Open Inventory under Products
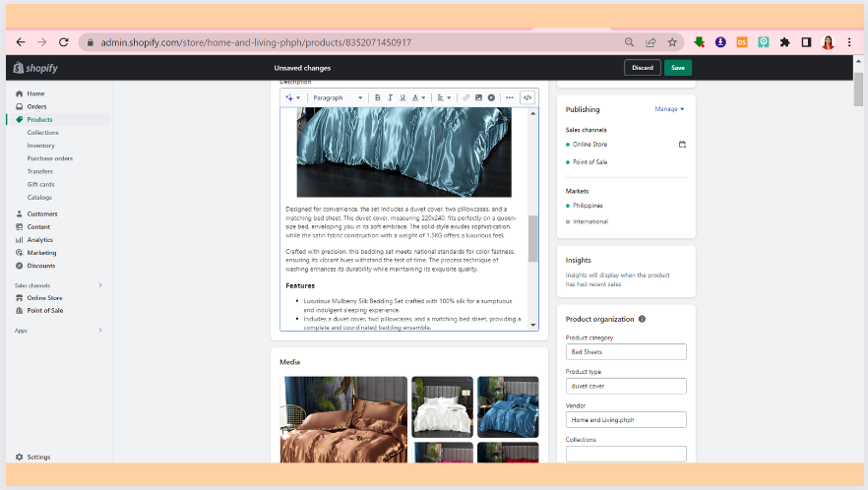 coord(41,146)
